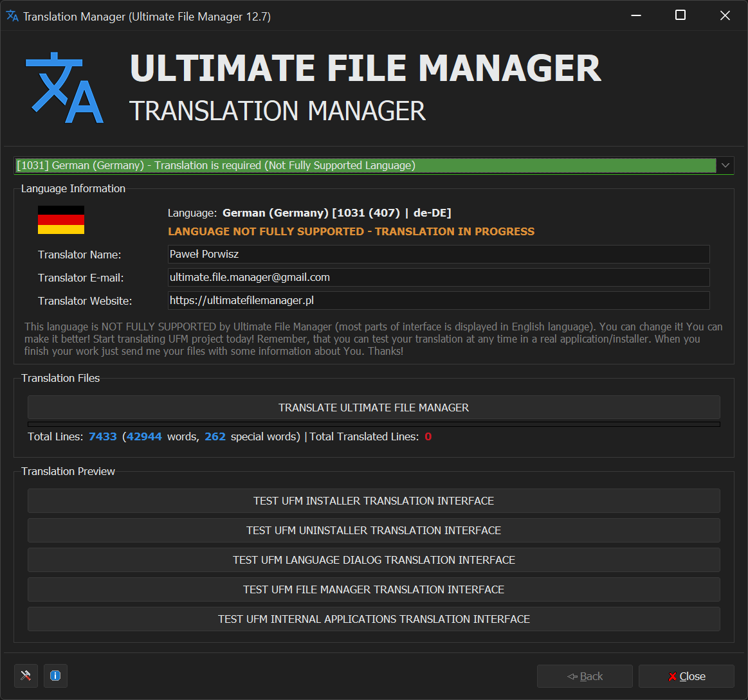
Task: Open the blue information icon button
Action: [x=55, y=676]
